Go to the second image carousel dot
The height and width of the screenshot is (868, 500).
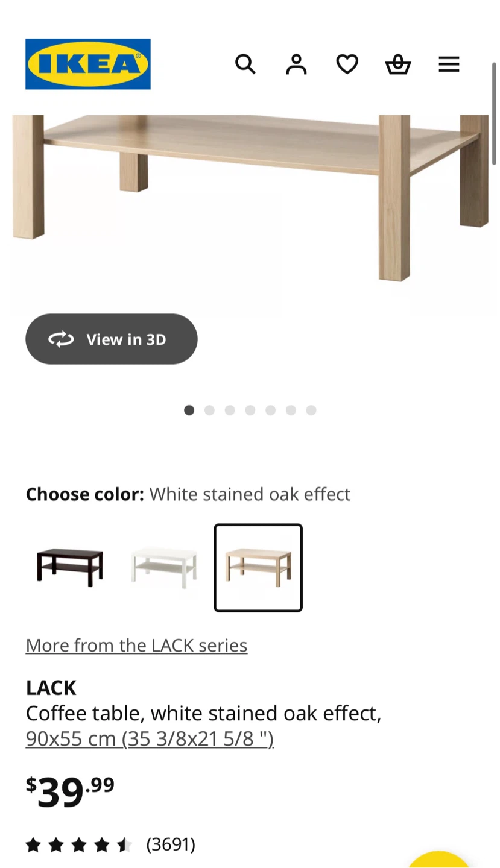pyautogui.click(x=209, y=410)
